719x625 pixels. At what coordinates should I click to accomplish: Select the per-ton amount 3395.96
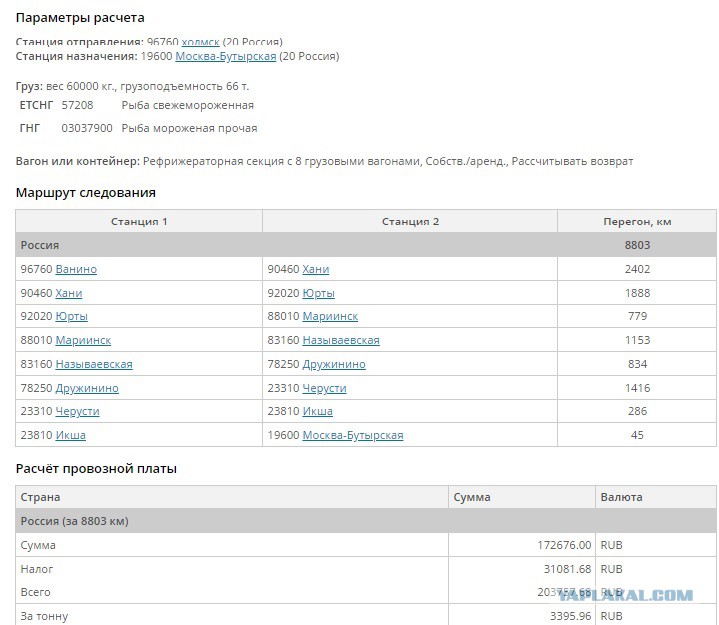[571, 616]
